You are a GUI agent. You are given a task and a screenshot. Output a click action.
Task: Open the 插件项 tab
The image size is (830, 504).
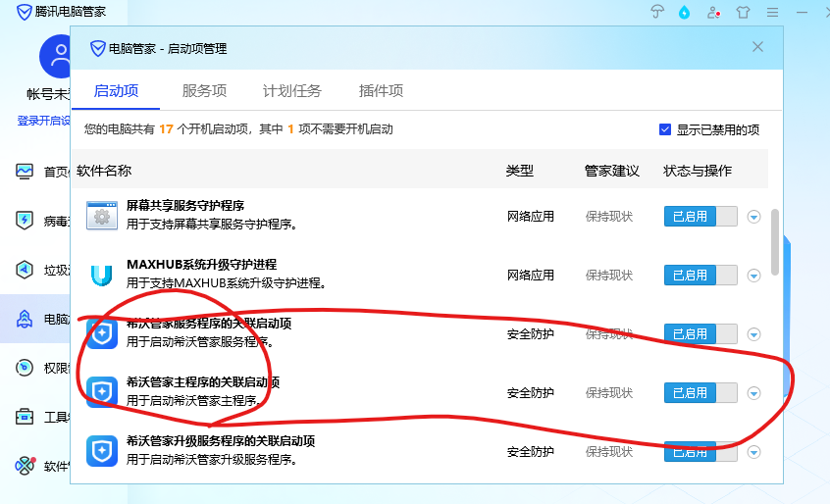pyautogui.click(x=381, y=91)
